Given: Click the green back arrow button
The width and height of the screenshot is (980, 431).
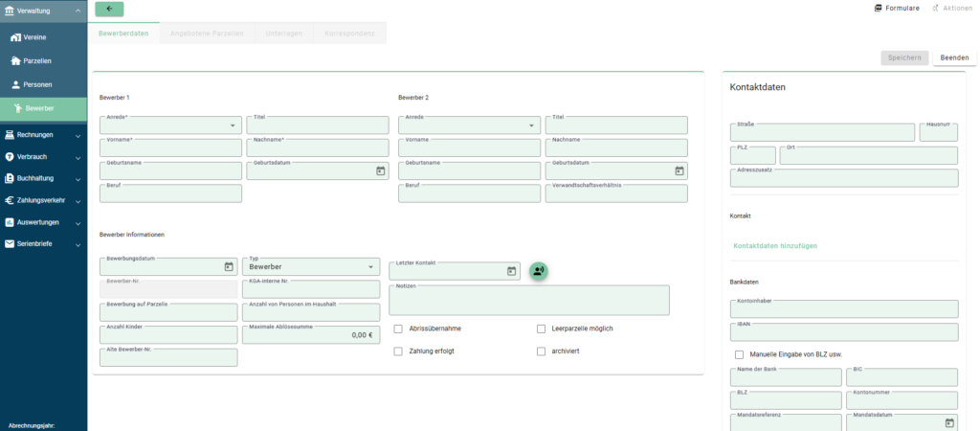Looking at the screenshot, I should pos(109,9).
